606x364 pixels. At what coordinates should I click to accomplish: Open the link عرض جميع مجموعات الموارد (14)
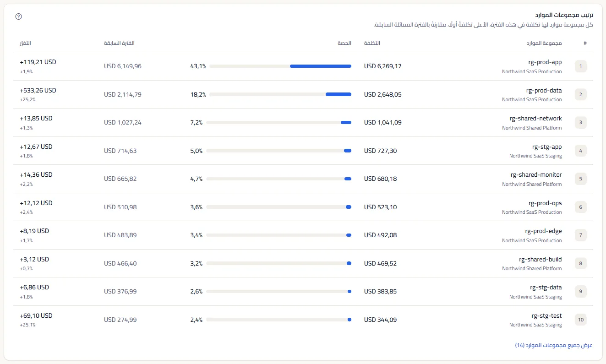tap(554, 345)
